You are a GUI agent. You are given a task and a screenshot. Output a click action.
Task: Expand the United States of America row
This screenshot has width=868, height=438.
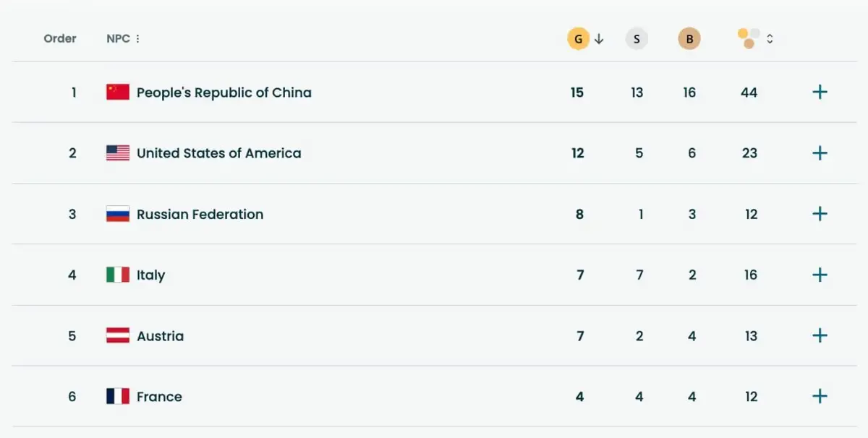(x=820, y=153)
